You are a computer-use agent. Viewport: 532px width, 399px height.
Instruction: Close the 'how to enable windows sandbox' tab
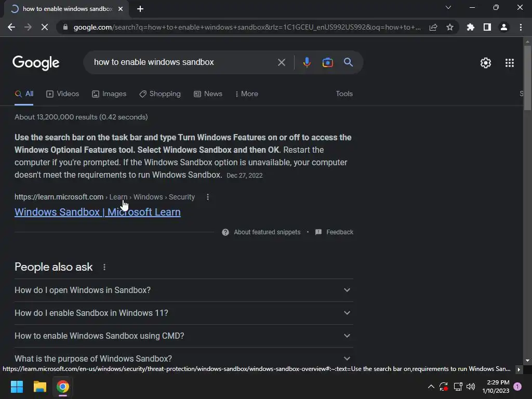121,9
